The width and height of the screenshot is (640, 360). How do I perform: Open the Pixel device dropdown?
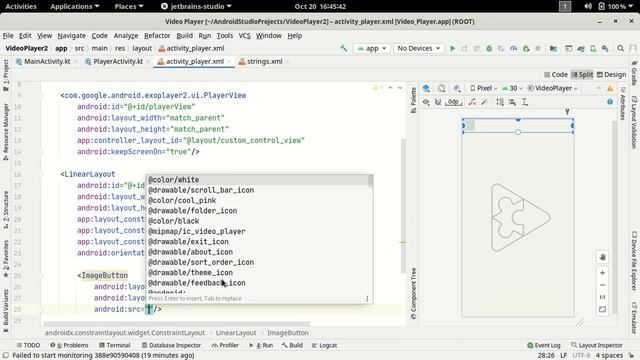pyautogui.click(x=484, y=88)
